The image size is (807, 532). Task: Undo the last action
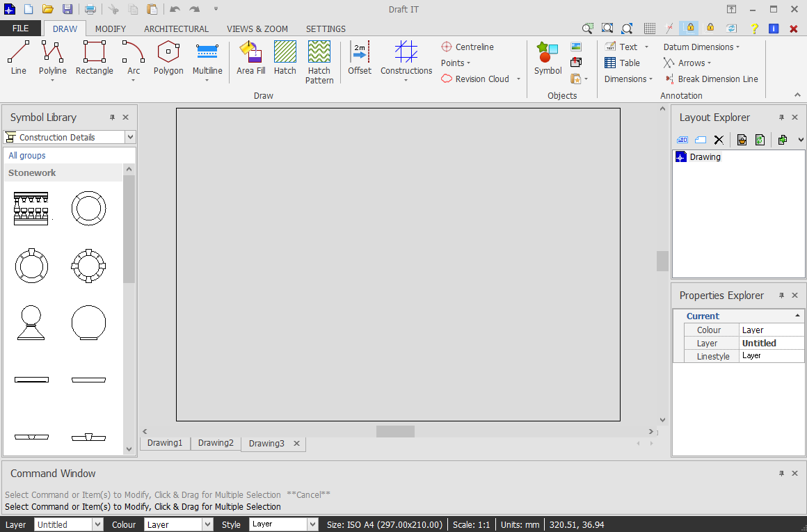tap(175, 9)
